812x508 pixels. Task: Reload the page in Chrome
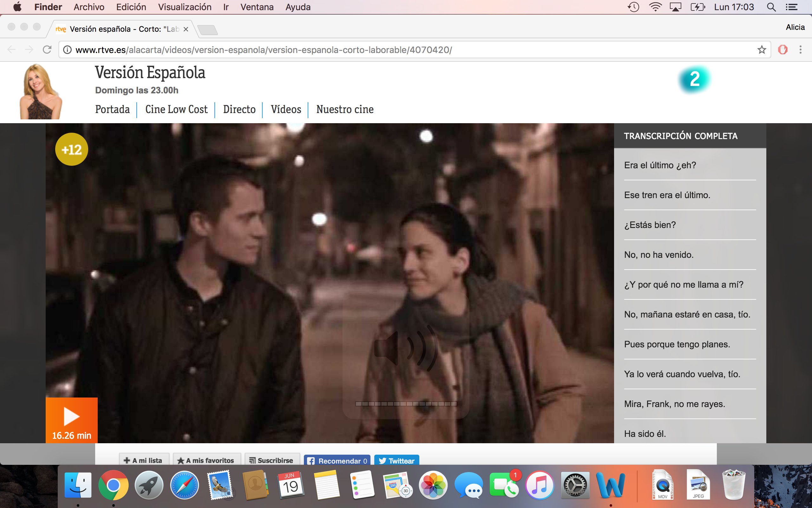[47, 50]
